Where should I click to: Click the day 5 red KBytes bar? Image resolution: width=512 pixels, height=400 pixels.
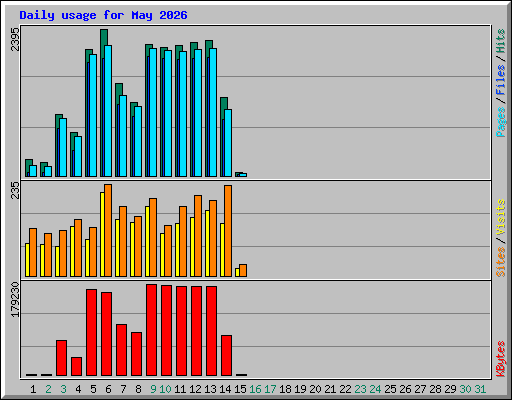(x=91, y=333)
